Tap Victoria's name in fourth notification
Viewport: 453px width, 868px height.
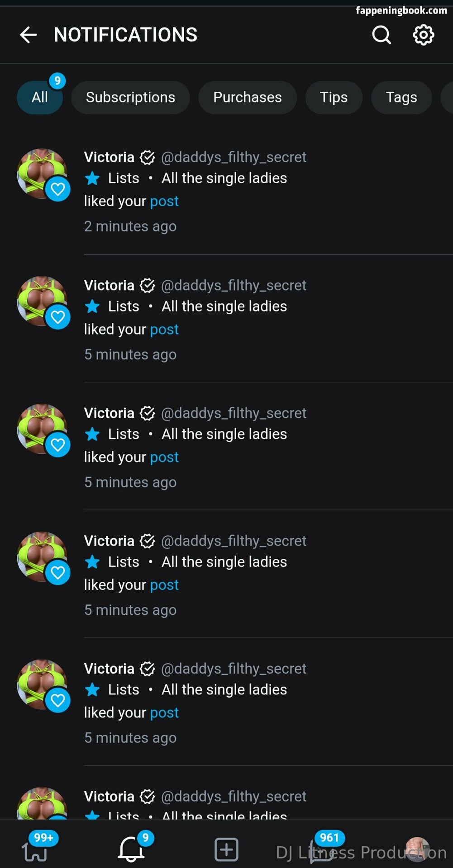tap(109, 541)
